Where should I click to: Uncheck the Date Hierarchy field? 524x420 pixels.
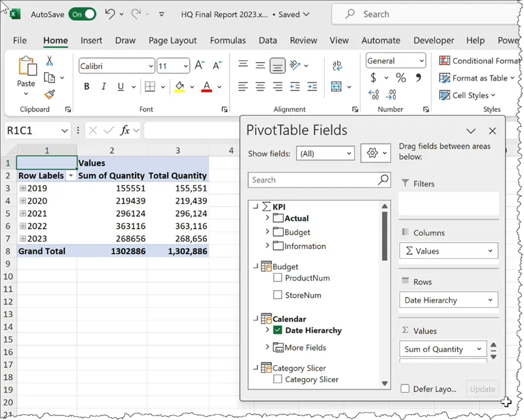point(278,330)
